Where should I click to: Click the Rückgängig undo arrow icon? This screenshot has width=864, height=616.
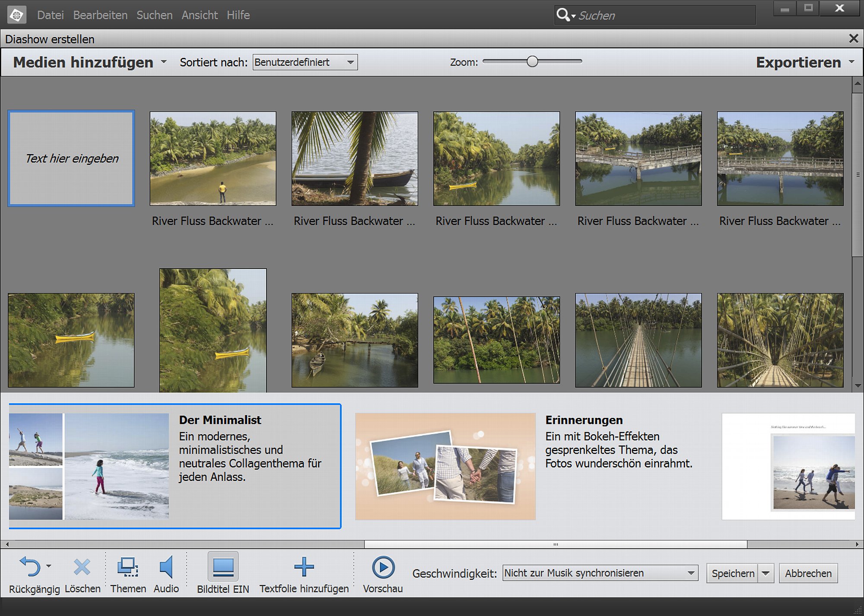click(30, 567)
